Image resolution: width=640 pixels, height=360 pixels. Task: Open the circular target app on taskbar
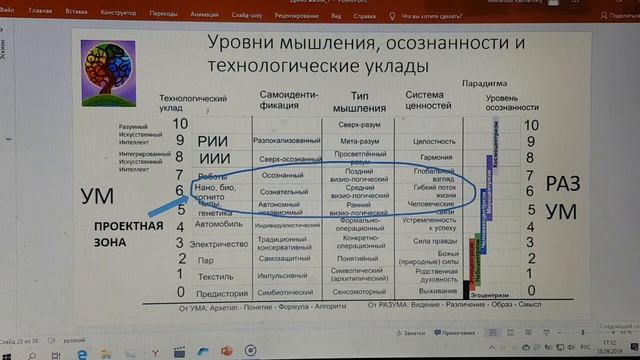pyautogui.click(x=250, y=350)
